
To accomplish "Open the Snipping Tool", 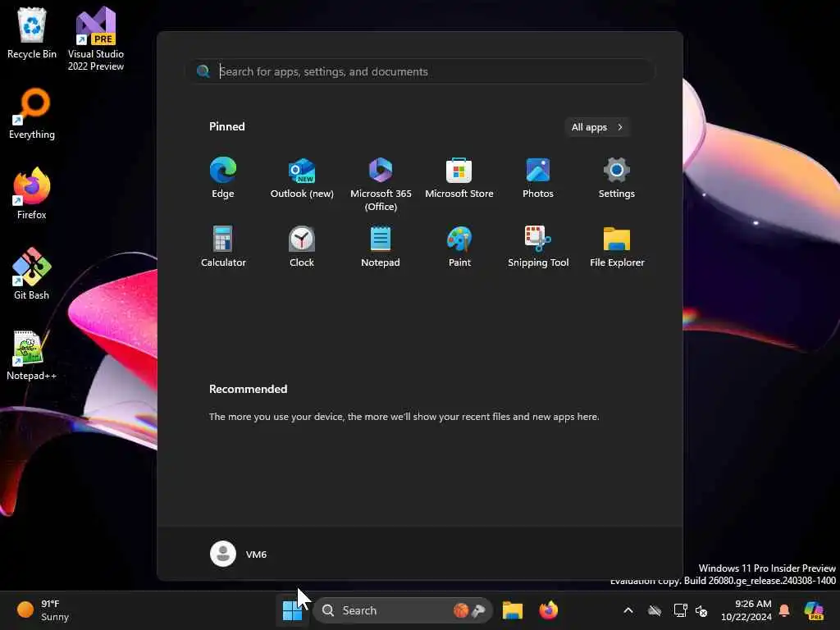I will [x=538, y=247].
